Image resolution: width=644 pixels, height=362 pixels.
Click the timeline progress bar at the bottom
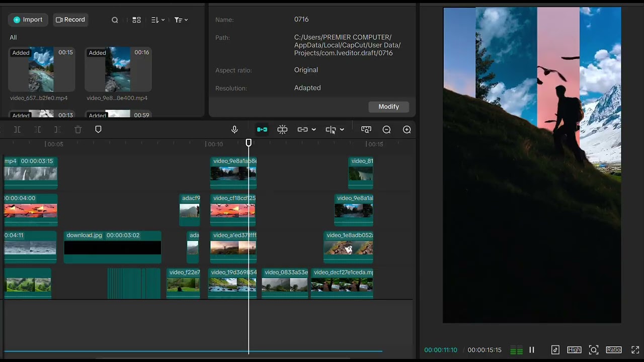[x=193, y=351]
